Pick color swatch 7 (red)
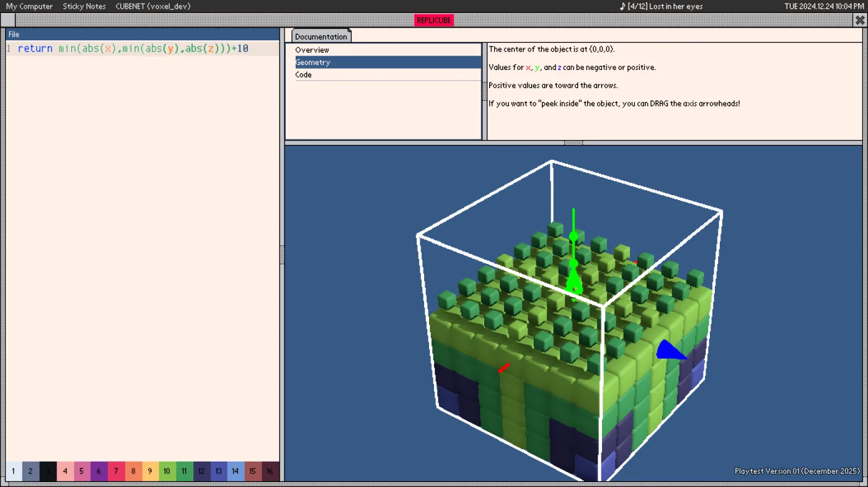The height and width of the screenshot is (487, 868). (116, 471)
